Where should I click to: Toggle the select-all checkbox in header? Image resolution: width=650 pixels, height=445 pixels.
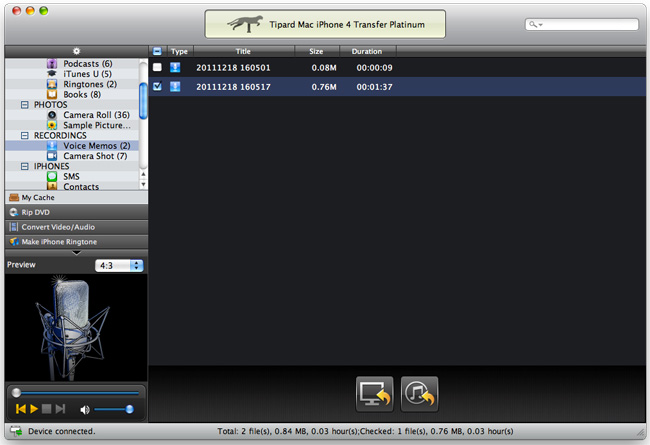(157, 51)
